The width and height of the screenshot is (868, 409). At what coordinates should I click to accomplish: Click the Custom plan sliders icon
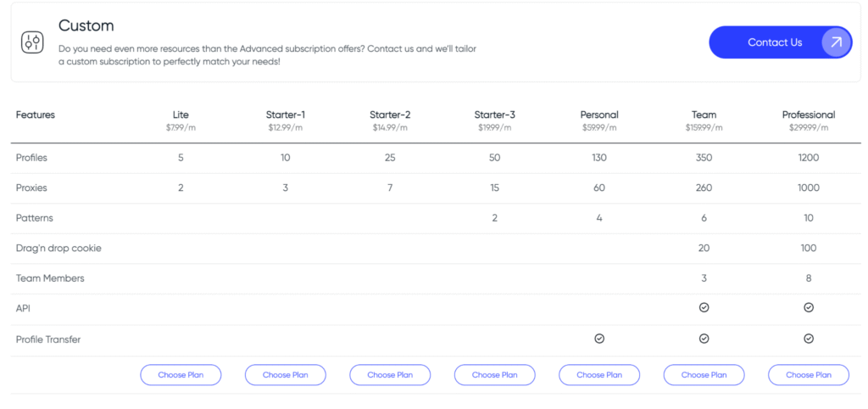click(34, 42)
